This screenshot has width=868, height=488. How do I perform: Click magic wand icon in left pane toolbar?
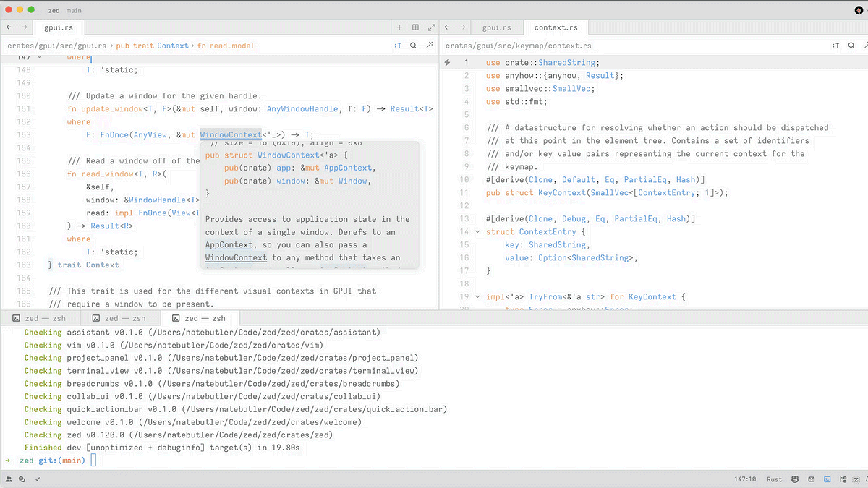pos(430,46)
